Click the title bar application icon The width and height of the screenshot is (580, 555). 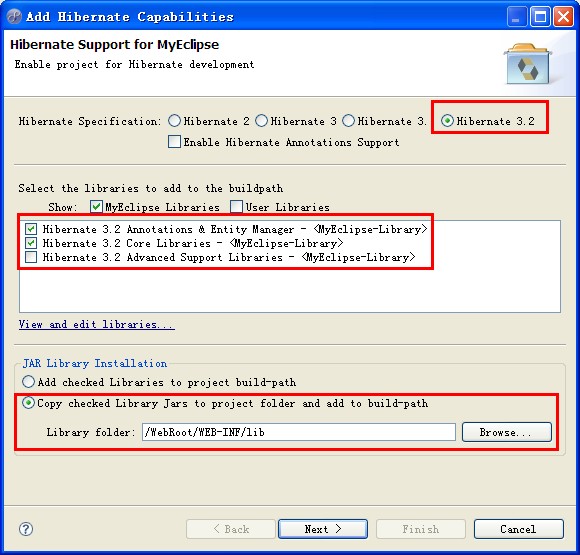coord(14,17)
